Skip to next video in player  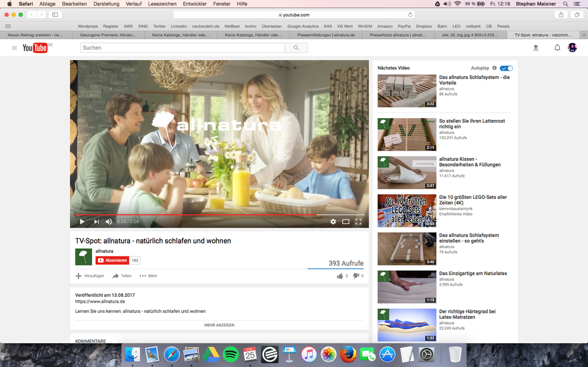click(96, 222)
